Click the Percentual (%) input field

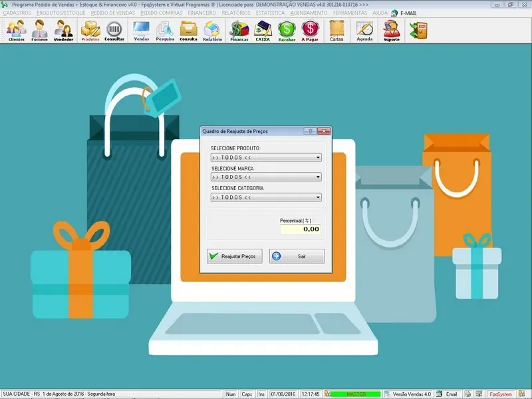(x=301, y=229)
